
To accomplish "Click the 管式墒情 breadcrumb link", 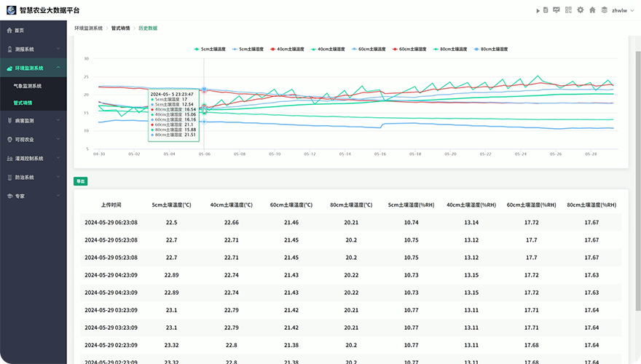I will click(x=121, y=28).
